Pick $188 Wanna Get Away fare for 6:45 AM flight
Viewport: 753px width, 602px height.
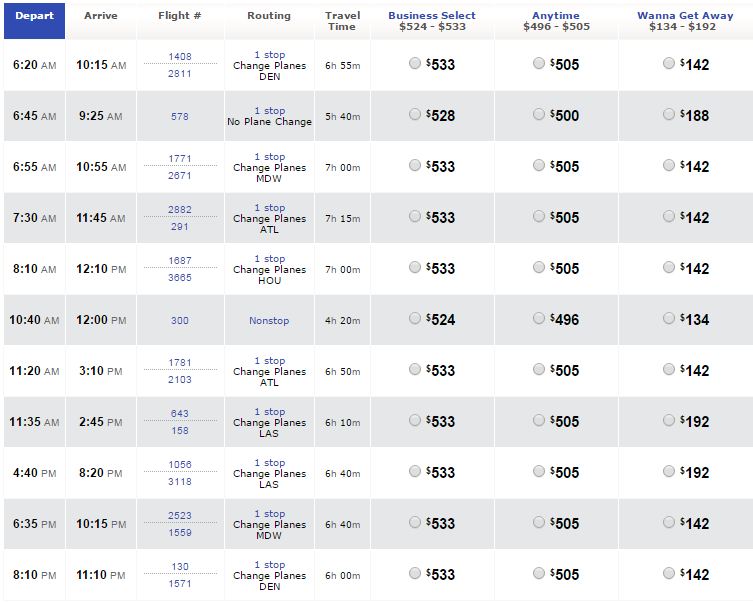click(669, 115)
